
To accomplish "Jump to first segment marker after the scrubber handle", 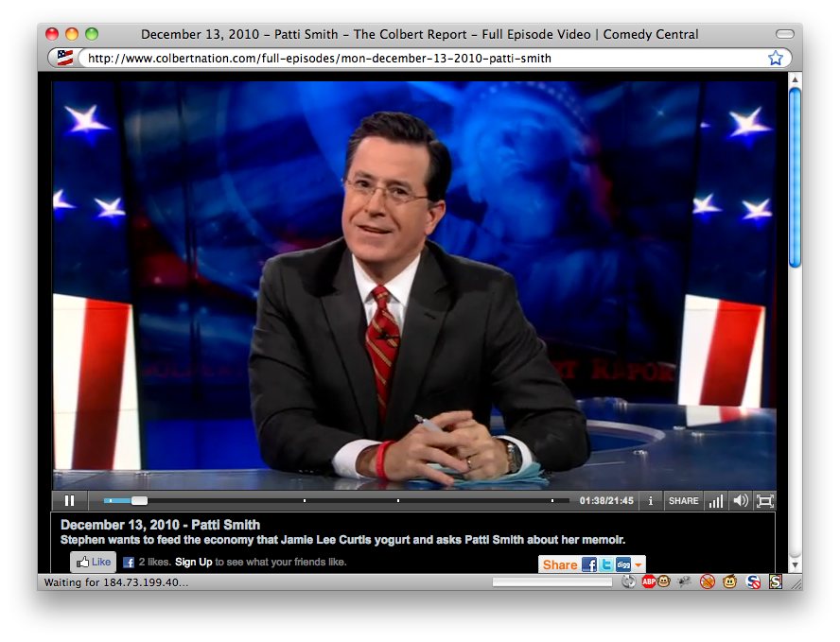I will (x=305, y=500).
